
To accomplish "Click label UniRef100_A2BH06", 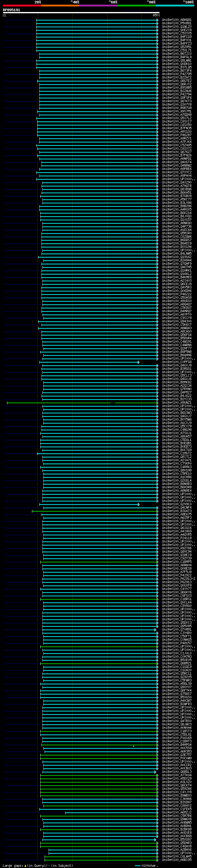I will point(176,850).
